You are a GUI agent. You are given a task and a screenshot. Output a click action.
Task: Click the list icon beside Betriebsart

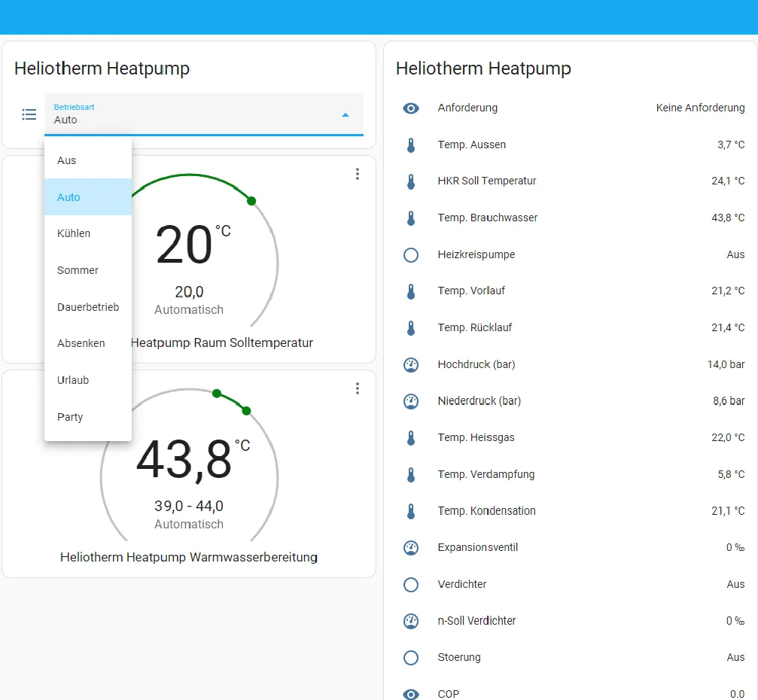(29, 114)
